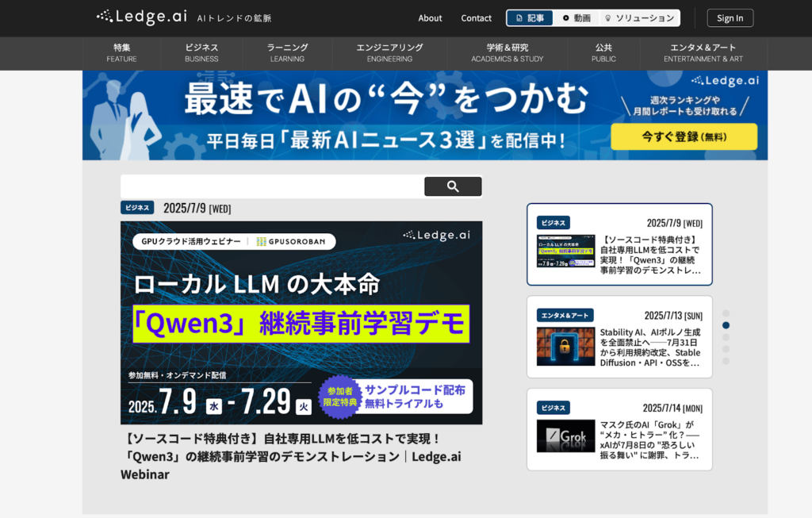Click the ビジネス tag on Qwen3 side card

553,223
